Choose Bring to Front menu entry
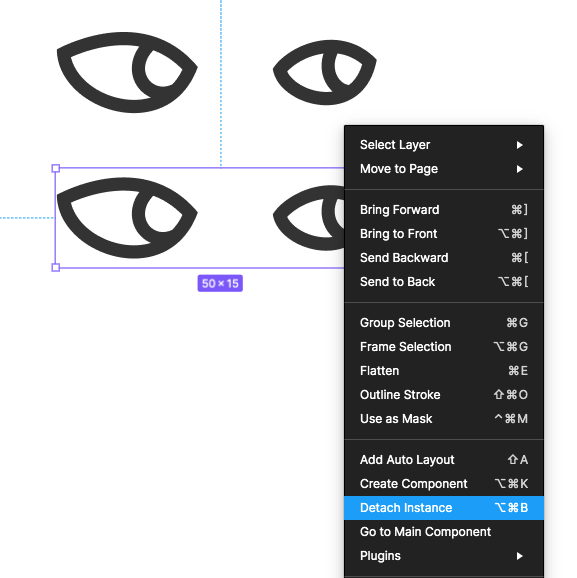The image size is (577, 578). click(x=444, y=234)
